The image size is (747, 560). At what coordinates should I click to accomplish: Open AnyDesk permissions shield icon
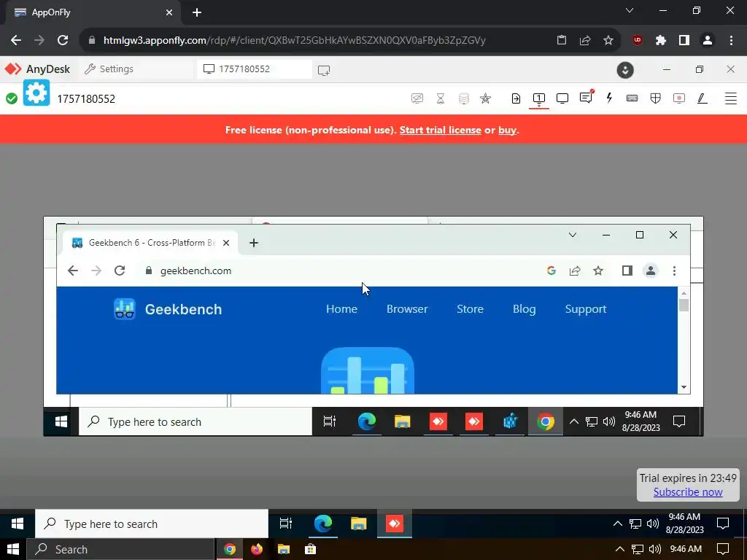[x=656, y=98]
